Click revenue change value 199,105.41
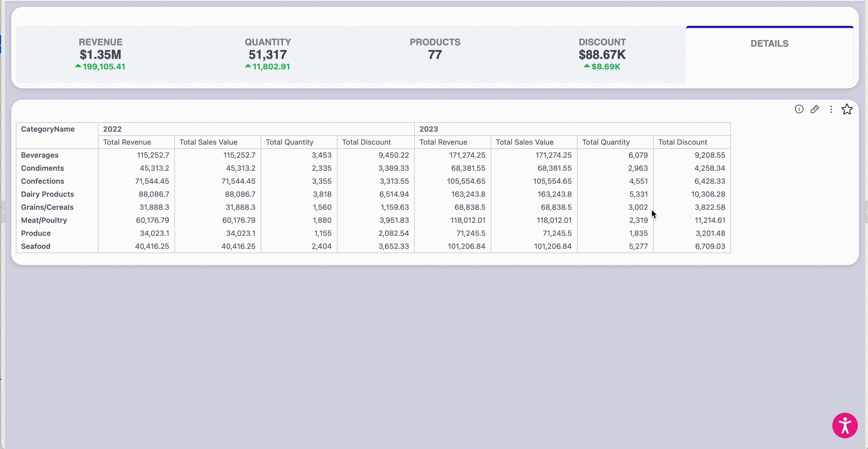 point(104,67)
